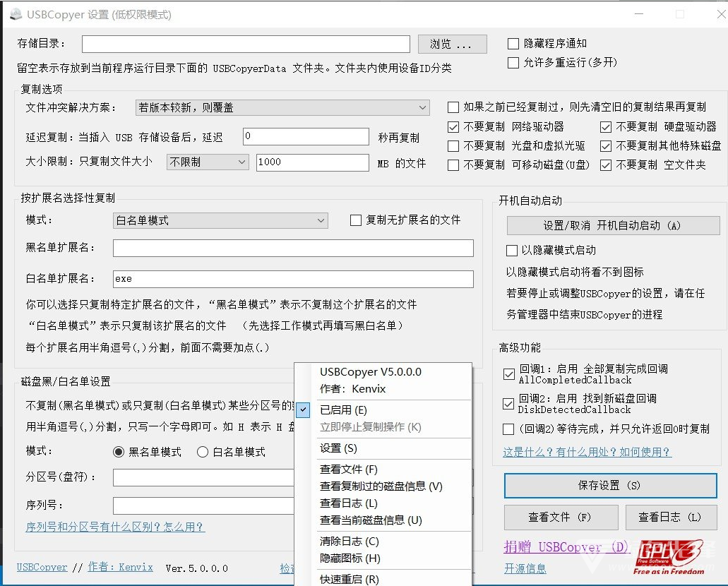Uncheck 不要复制 空文件夹
The height and width of the screenshot is (586, 728).
coord(605,165)
